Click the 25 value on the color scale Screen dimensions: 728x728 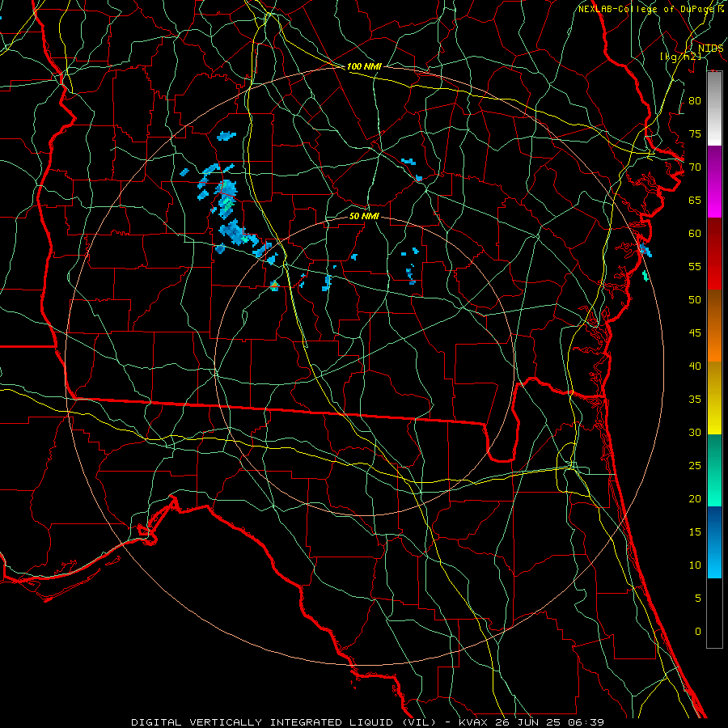click(x=695, y=465)
